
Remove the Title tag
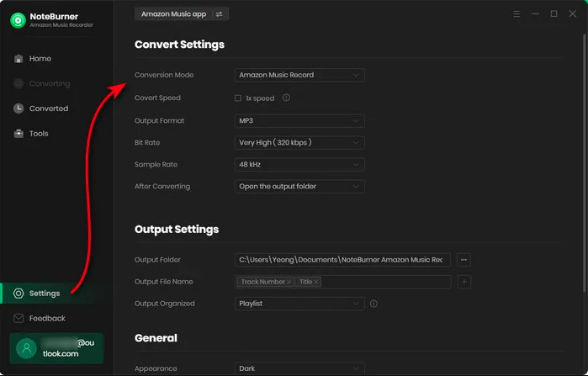316,282
